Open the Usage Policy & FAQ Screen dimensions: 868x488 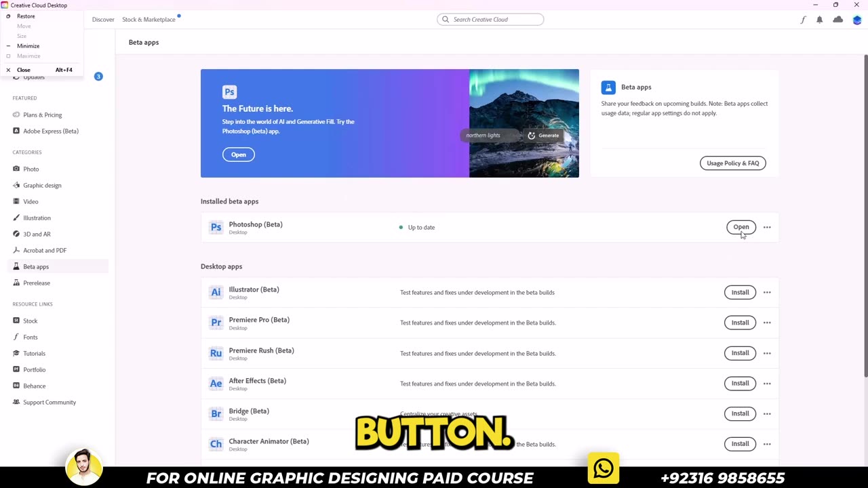(x=733, y=163)
